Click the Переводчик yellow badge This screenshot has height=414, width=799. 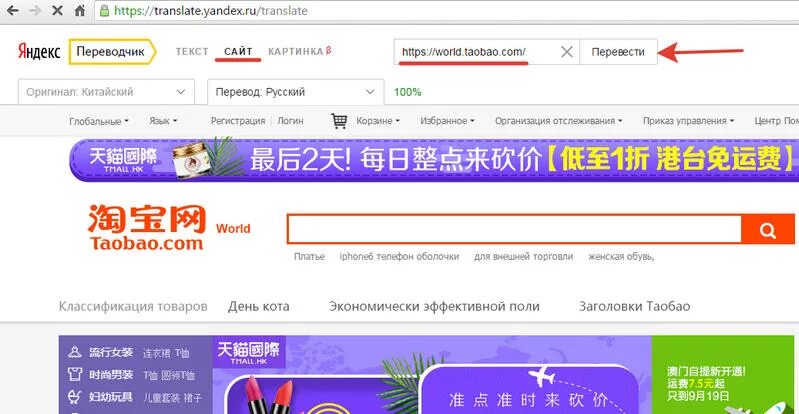111,51
